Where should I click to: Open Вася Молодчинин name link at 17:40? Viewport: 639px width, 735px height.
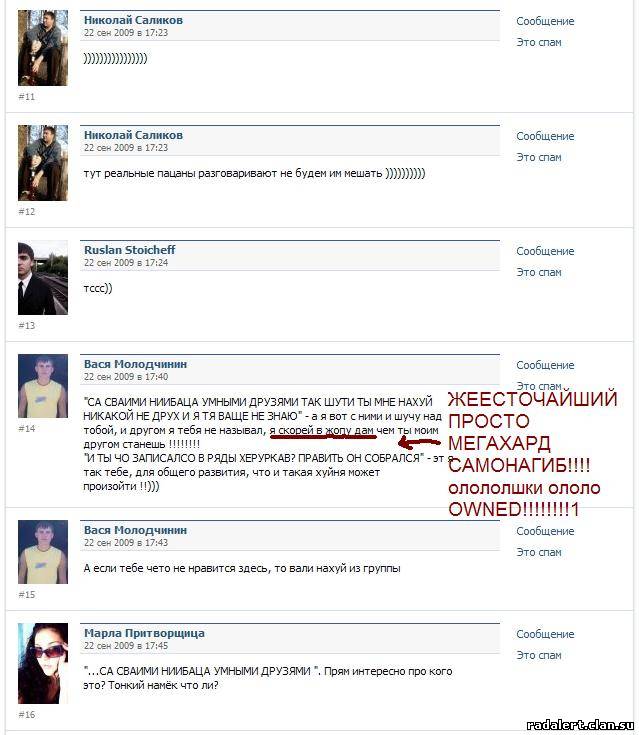click(135, 364)
